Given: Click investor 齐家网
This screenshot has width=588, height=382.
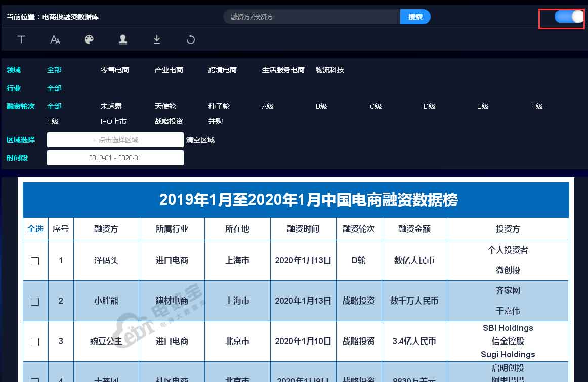Looking at the screenshot, I should [x=508, y=290].
